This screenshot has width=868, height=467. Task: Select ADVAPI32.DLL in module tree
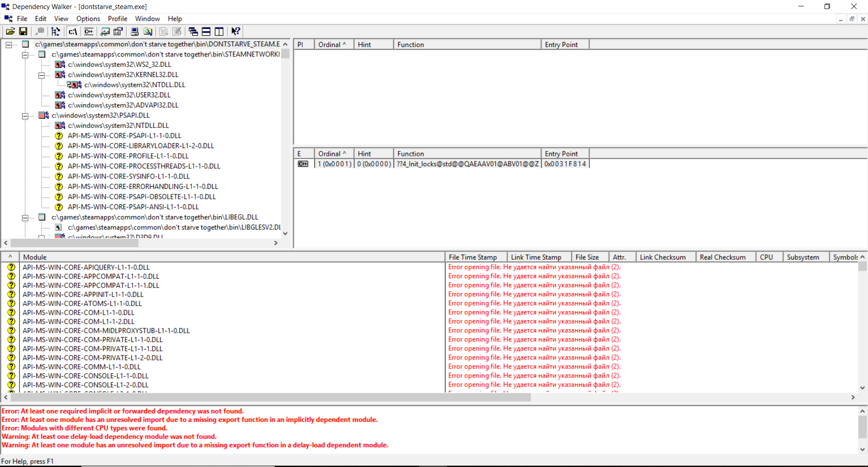coord(123,105)
